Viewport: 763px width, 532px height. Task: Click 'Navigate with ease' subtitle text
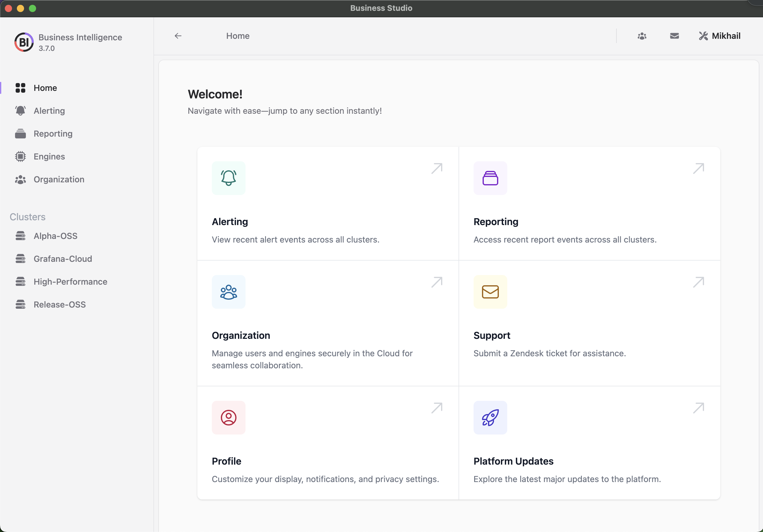point(285,111)
